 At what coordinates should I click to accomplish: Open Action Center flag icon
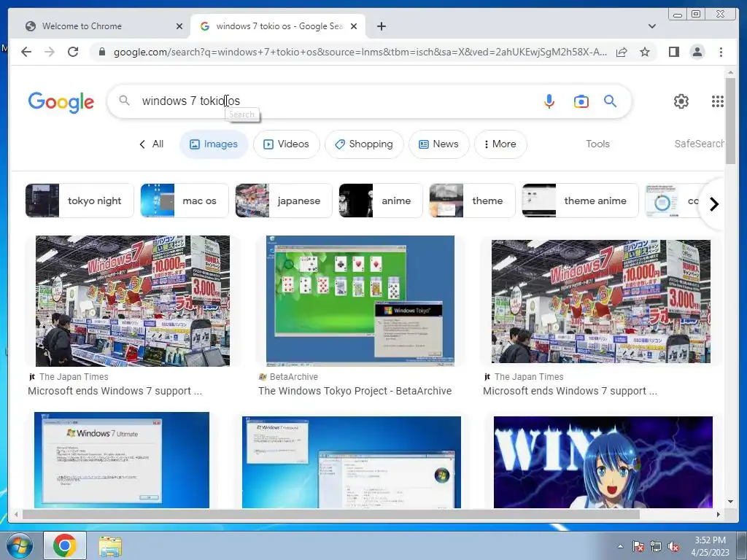[x=638, y=546]
